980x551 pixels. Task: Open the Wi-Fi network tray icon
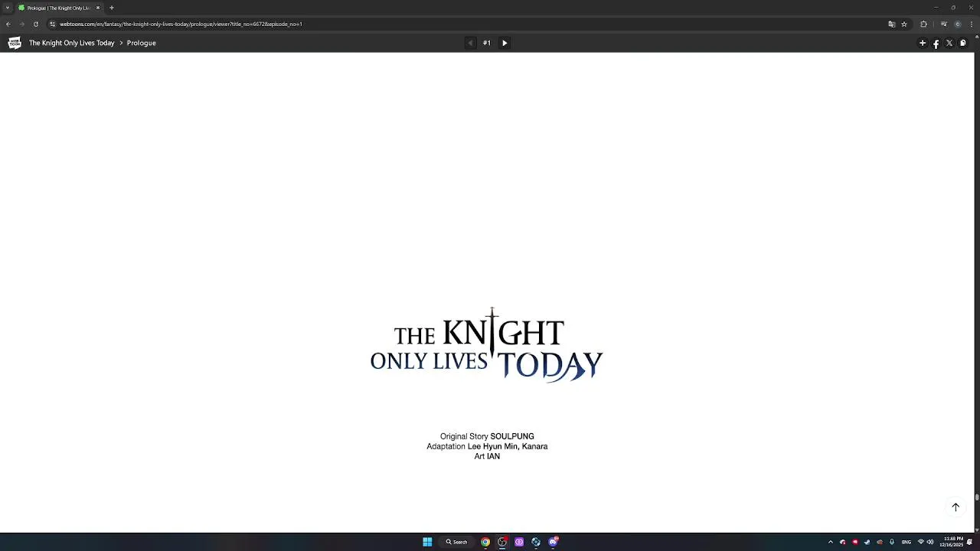click(921, 542)
